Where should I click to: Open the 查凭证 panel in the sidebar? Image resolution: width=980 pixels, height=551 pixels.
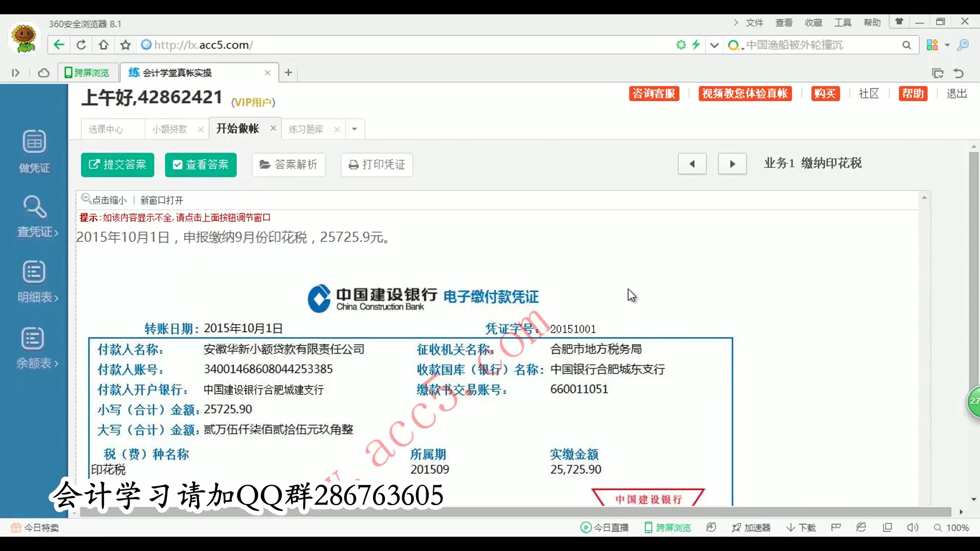(36, 217)
